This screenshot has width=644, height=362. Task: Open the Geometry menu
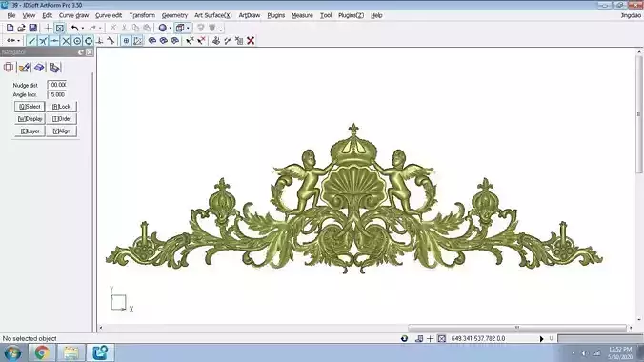(x=174, y=15)
